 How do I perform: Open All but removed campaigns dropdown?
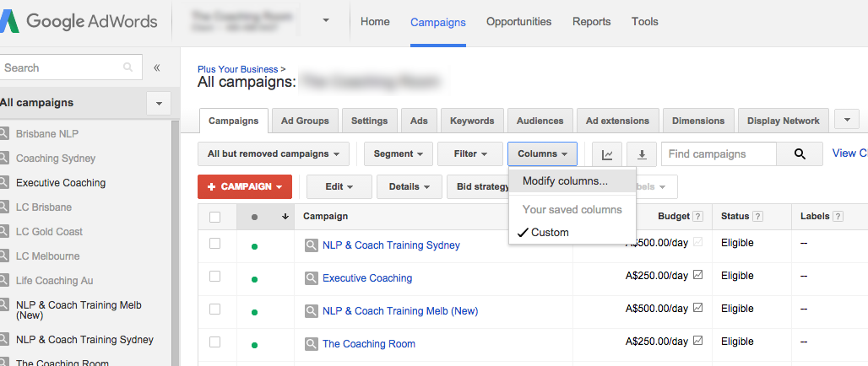click(x=274, y=153)
